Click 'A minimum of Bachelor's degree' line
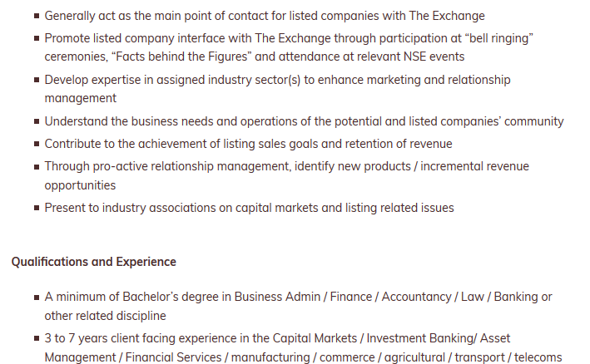This screenshot has height=364, width=590. [299, 298]
